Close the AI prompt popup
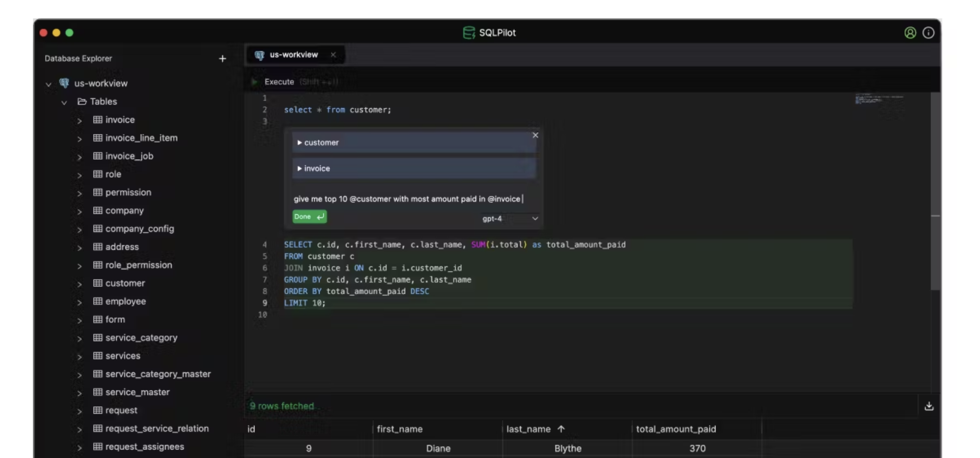980x458 pixels. [535, 135]
